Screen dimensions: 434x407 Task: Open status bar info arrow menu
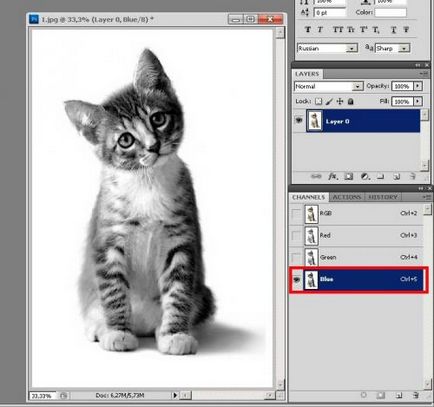coord(175,395)
